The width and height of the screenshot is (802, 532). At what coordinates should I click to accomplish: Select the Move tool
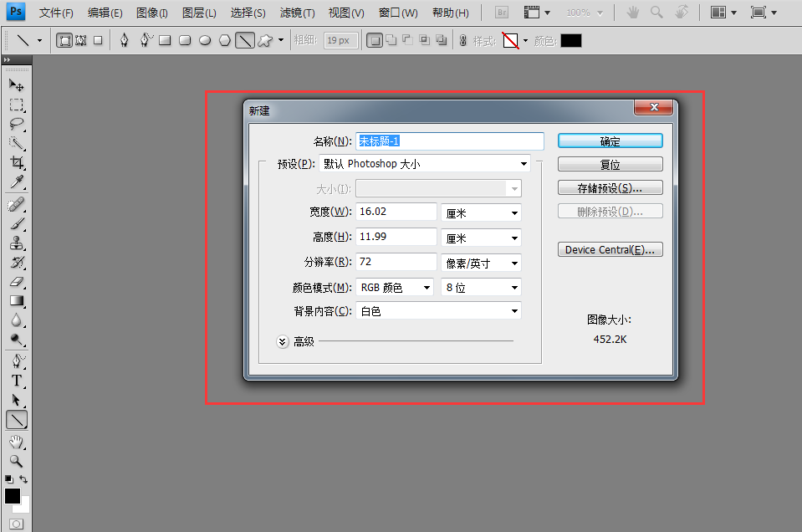tap(17, 85)
